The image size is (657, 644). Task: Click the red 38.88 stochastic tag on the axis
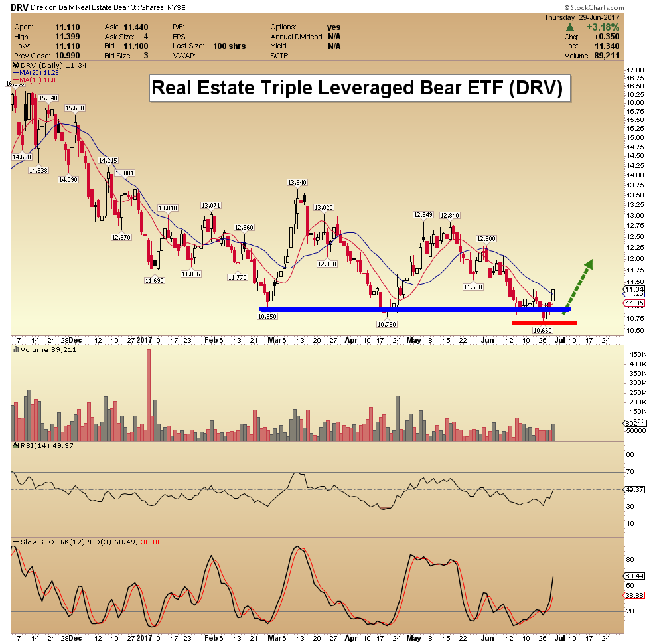pyautogui.click(x=634, y=596)
